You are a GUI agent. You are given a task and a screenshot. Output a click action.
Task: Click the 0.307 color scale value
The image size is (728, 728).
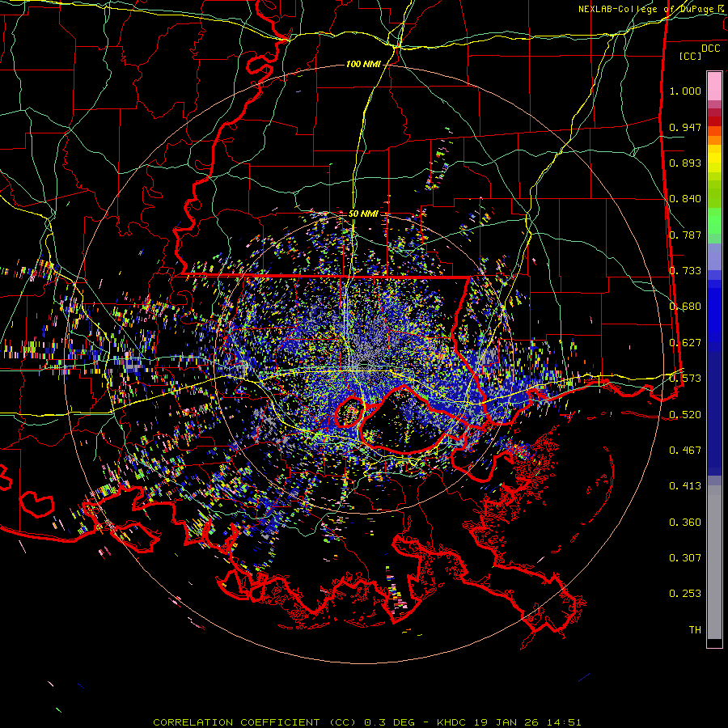tap(685, 558)
